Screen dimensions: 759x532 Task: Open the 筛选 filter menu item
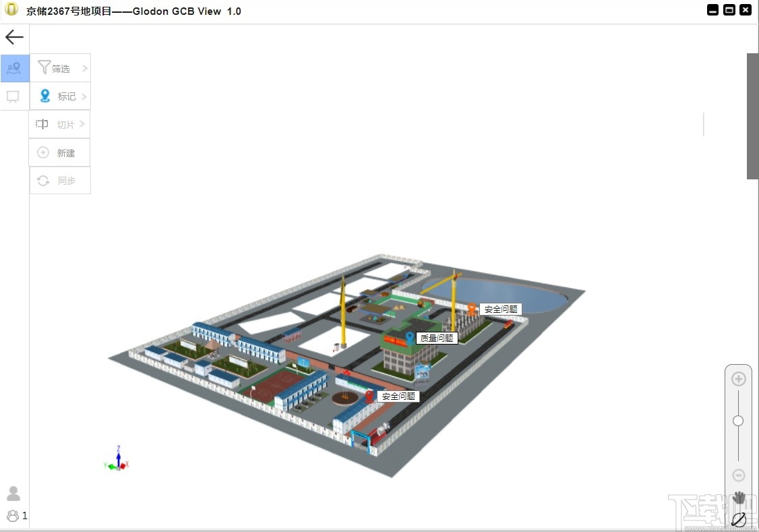tap(60, 68)
